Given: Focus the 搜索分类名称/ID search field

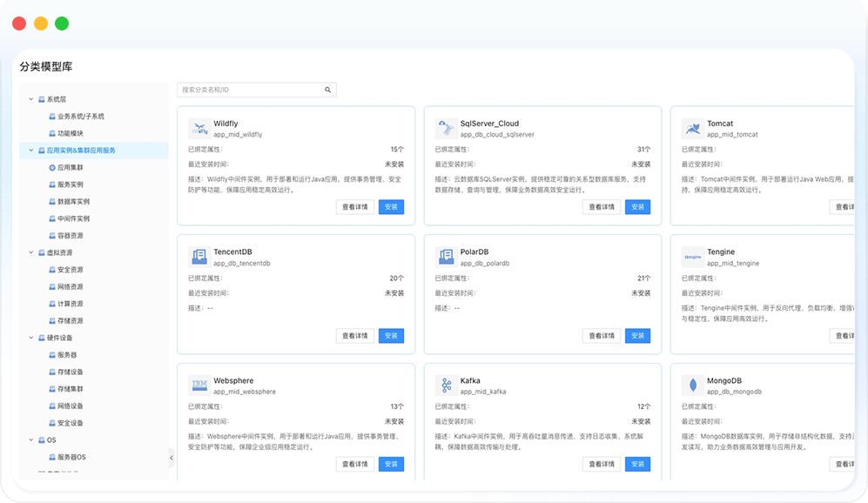Looking at the screenshot, I should click(248, 90).
